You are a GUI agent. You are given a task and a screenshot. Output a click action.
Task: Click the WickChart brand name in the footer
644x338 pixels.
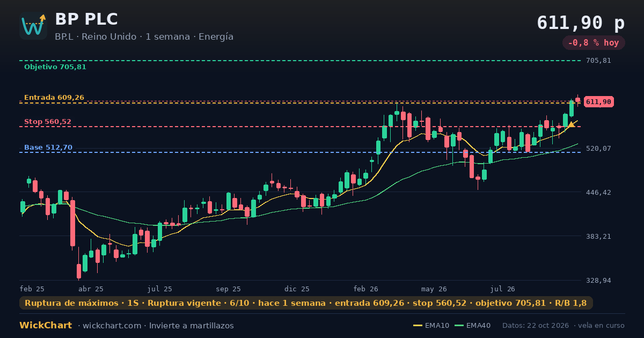point(46,326)
